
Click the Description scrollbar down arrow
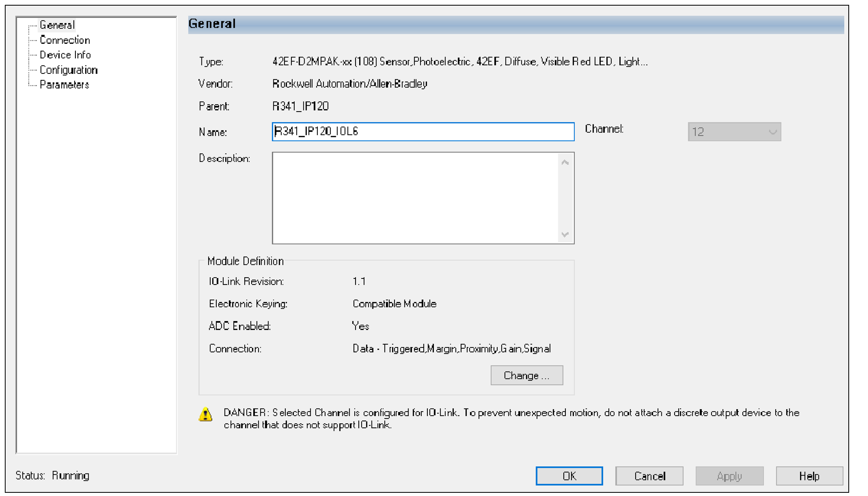pyautogui.click(x=565, y=234)
